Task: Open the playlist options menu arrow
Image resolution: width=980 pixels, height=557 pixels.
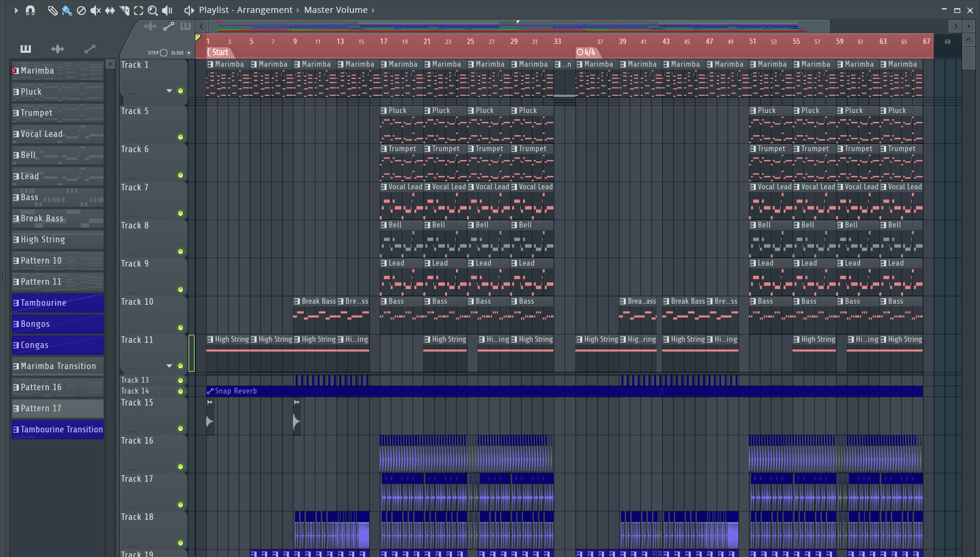Action: pos(16,10)
